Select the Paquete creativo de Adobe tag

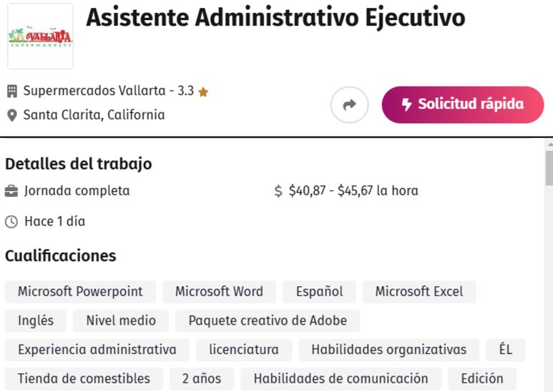pos(268,320)
